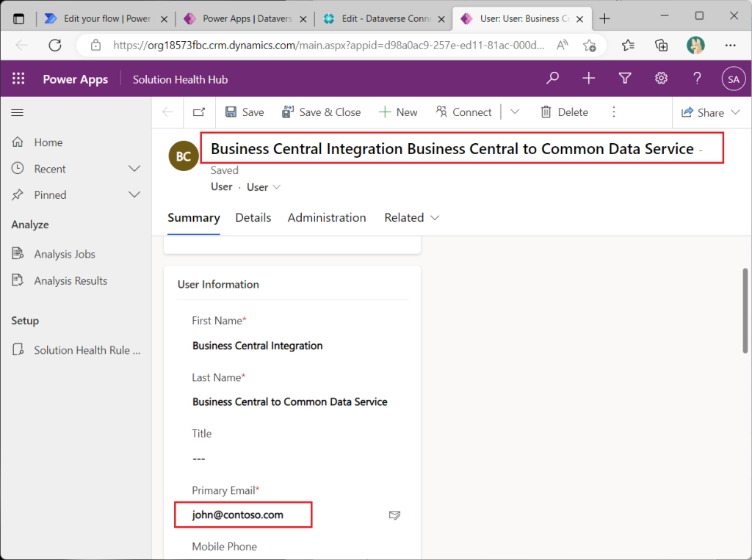Screen dimensions: 752x560
Task: Click the form vertical scrollbar
Action: (745, 310)
